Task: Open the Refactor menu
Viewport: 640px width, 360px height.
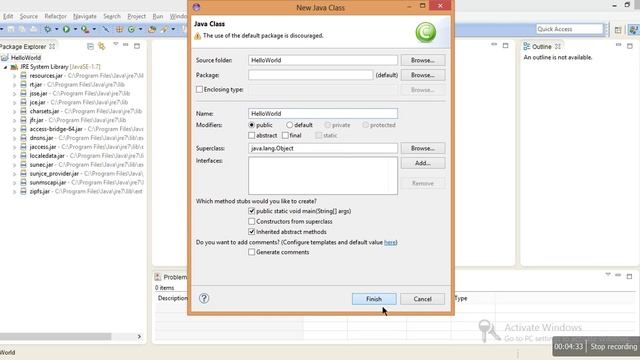Action: coord(56,16)
